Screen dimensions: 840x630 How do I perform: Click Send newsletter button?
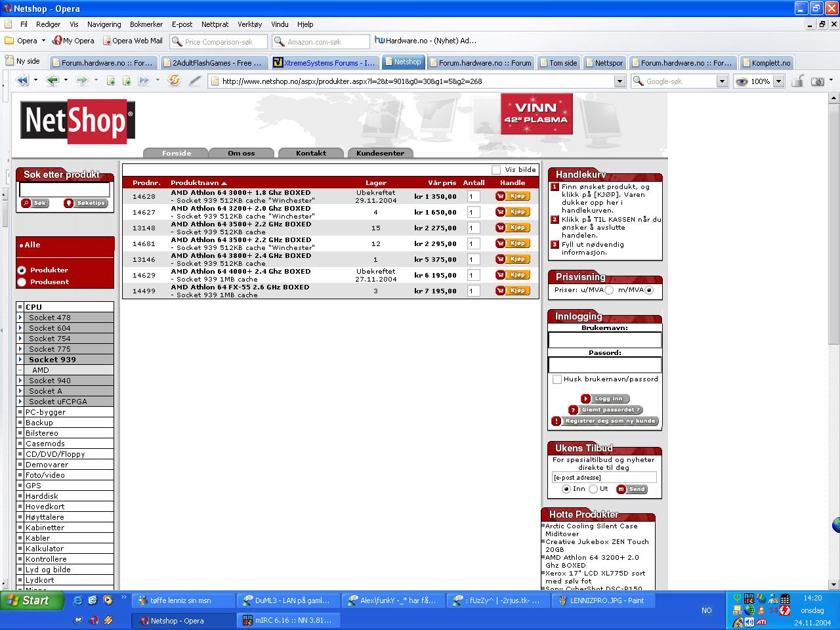[632, 489]
